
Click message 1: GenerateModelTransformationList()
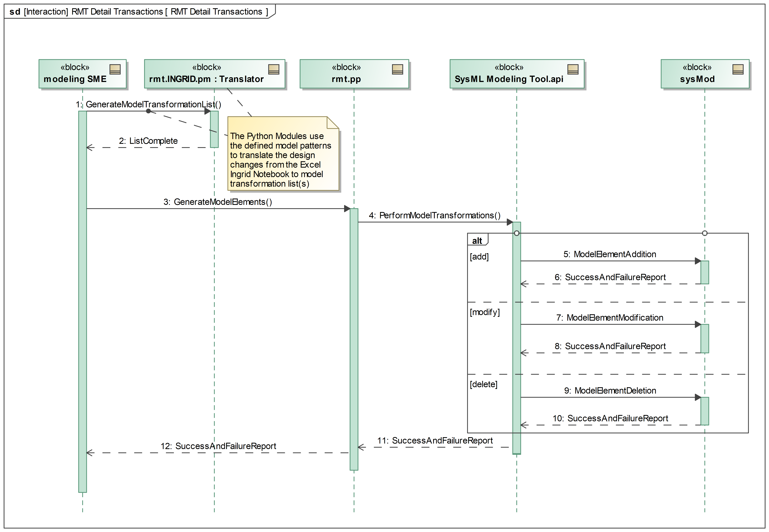(148, 105)
